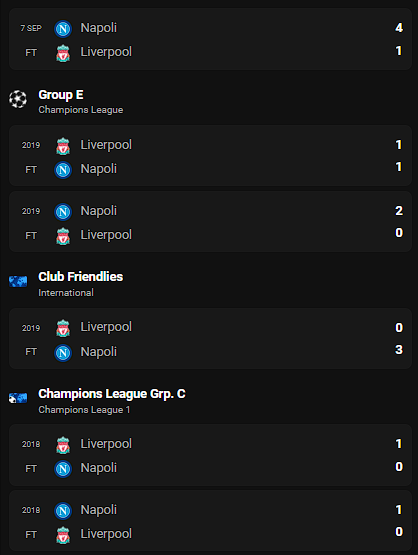Click Napoli crest in the 7 SEP match
This screenshot has width=418, height=555.
pyautogui.click(x=63, y=29)
